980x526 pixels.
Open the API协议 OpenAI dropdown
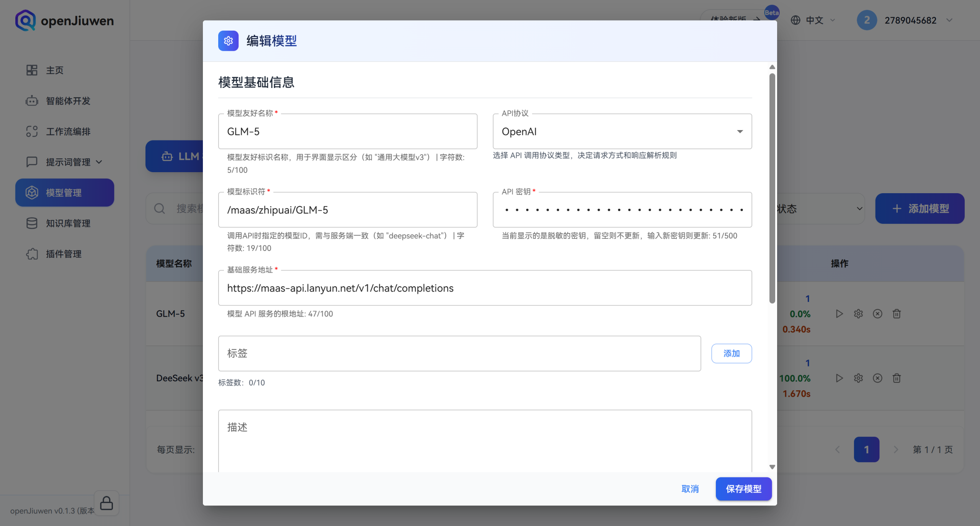coord(622,132)
